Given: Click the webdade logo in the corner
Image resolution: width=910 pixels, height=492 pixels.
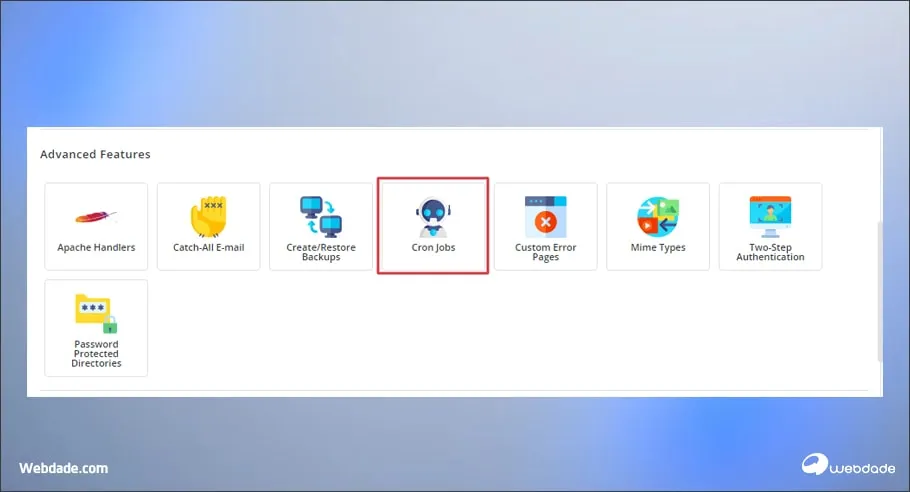Looking at the screenshot, I should pos(846,465).
